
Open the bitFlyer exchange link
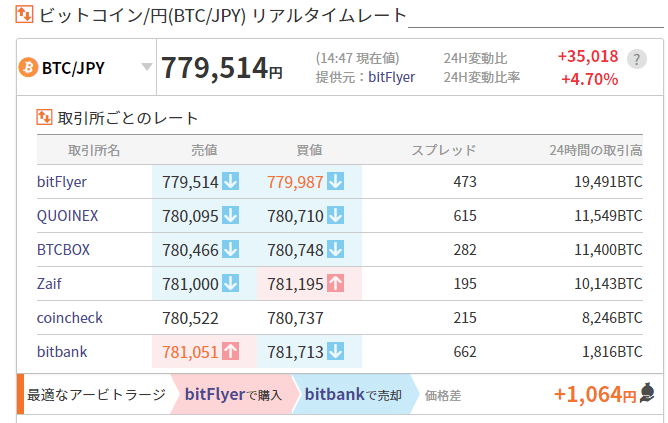click(61, 182)
